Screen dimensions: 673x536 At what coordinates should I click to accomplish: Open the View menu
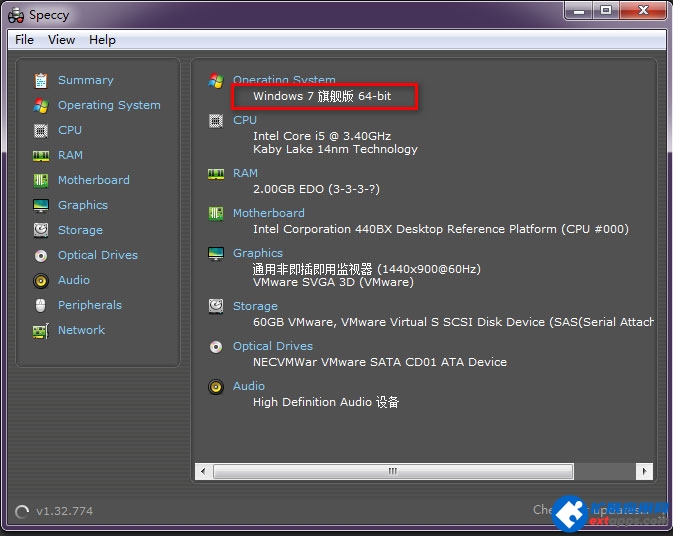[61, 40]
